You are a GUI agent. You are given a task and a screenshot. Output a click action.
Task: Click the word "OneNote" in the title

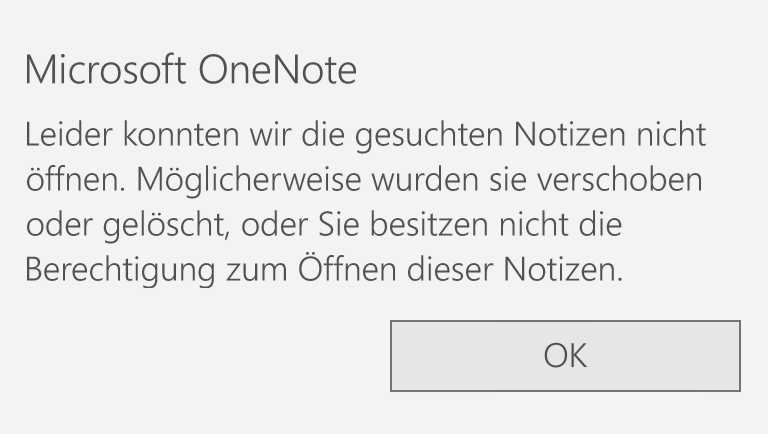(x=278, y=70)
